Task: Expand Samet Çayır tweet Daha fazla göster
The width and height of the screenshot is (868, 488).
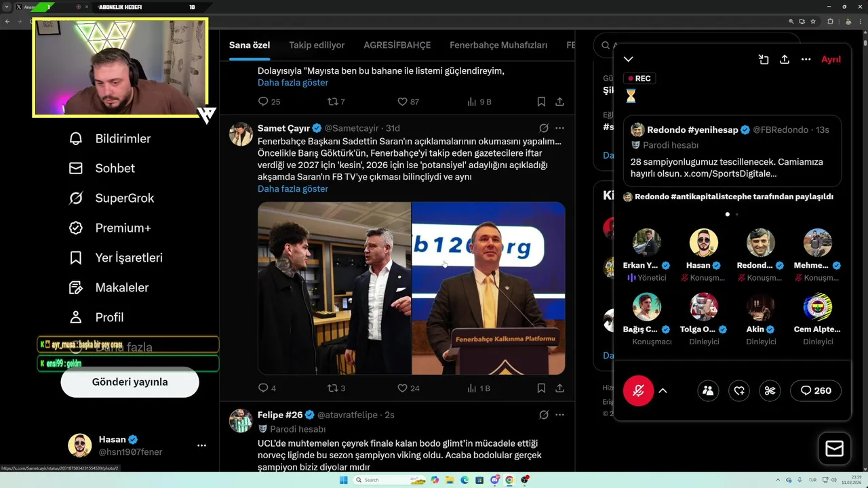Action: 293,189
